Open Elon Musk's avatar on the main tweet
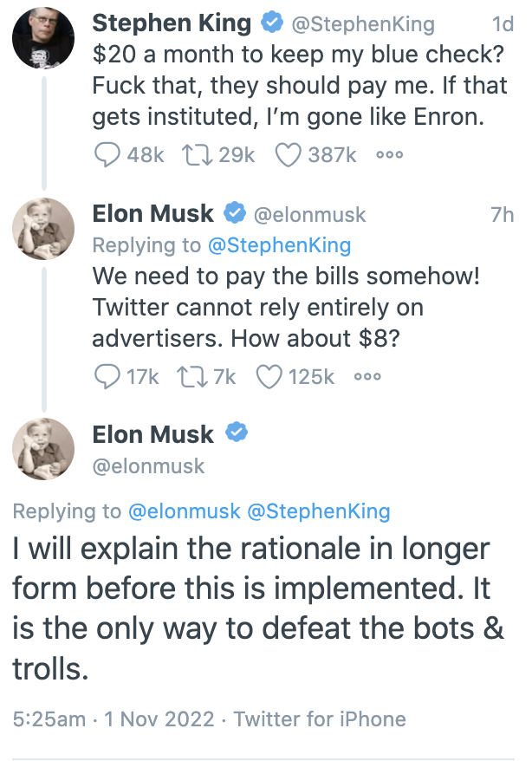This screenshot has width=532, height=761. point(43,448)
